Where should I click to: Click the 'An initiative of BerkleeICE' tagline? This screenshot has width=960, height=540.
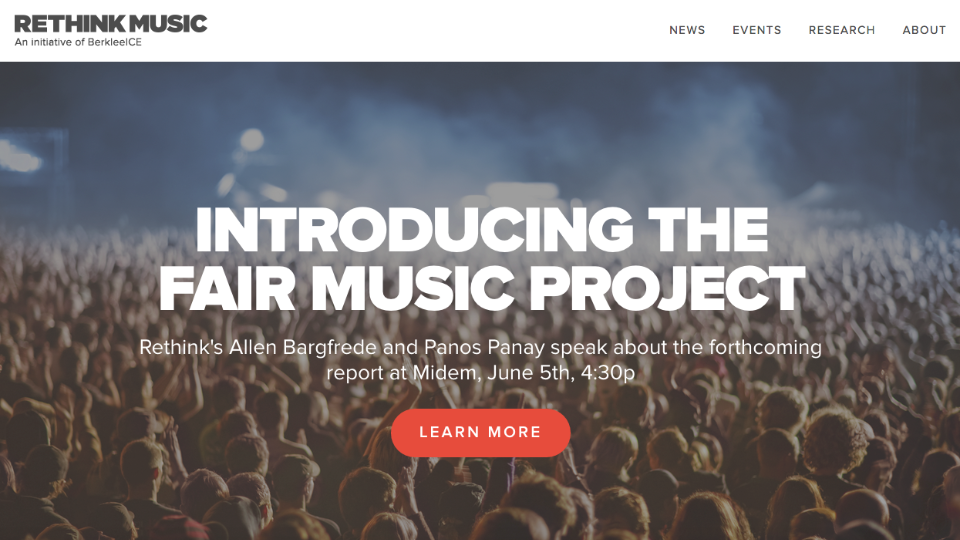78,42
